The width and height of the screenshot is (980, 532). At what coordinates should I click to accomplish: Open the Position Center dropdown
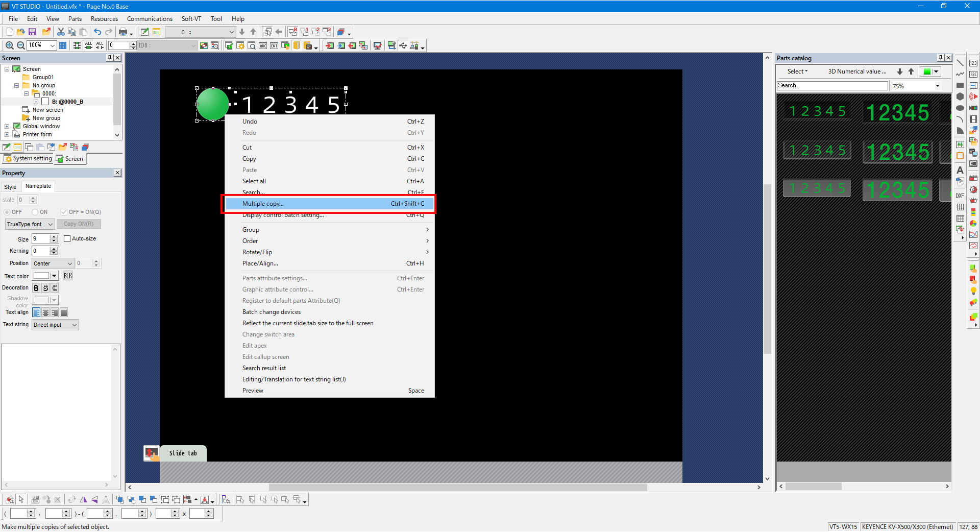[53, 263]
